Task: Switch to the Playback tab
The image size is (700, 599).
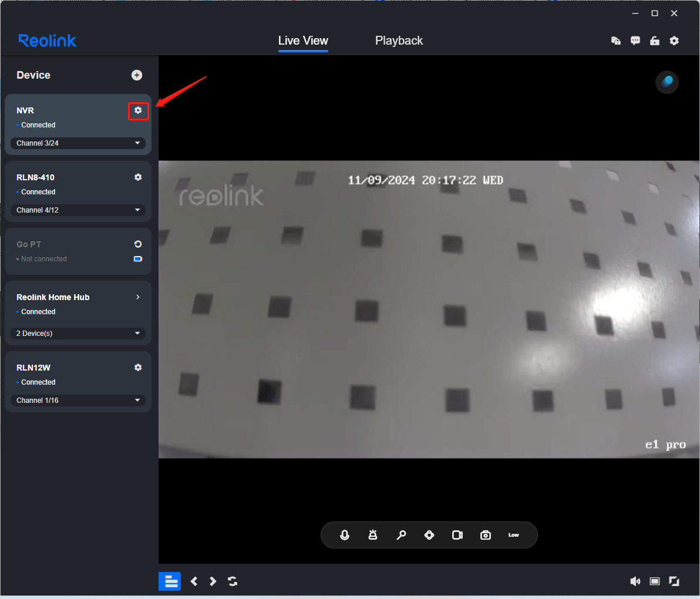Action: [399, 41]
